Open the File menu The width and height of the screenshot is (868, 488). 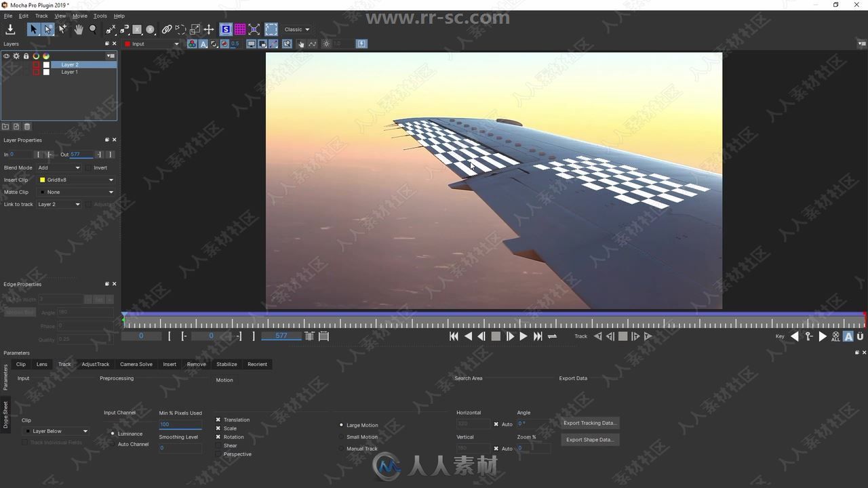pos(8,16)
